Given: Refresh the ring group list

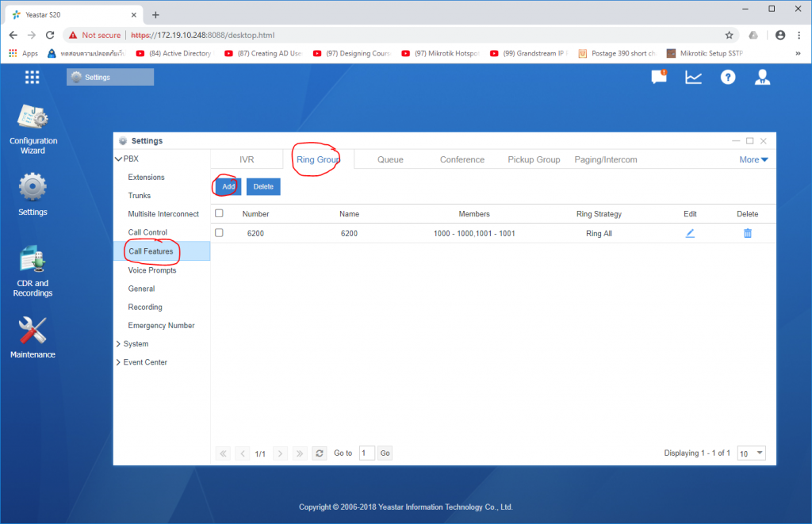Looking at the screenshot, I should (x=320, y=453).
